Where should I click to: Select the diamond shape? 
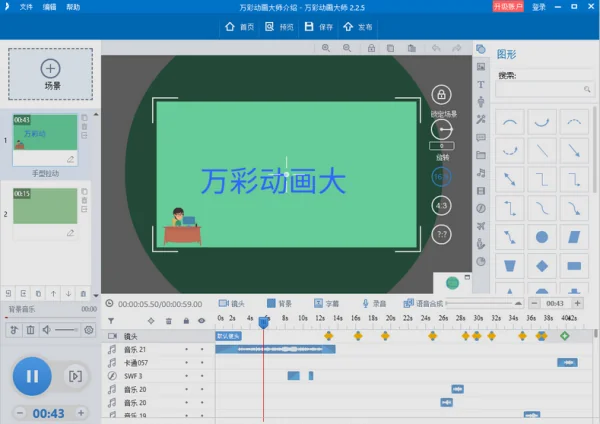point(542,266)
